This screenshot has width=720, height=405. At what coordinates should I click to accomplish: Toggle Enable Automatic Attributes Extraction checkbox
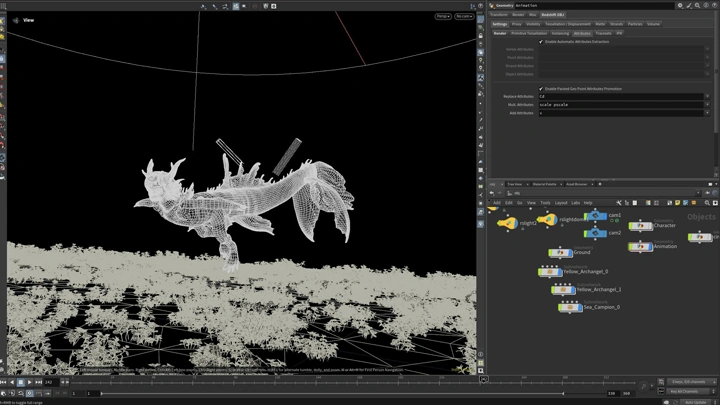click(541, 42)
